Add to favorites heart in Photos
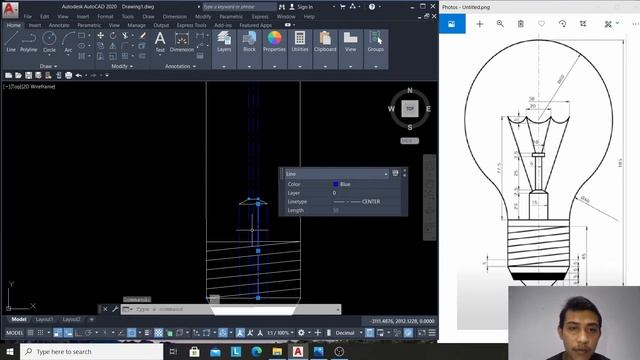 542,24
